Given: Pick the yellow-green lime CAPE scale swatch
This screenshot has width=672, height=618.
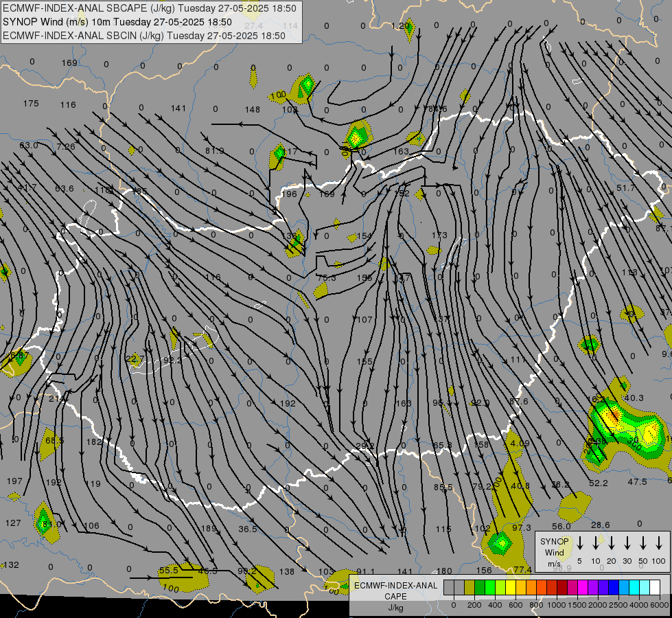Looking at the screenshot, I should pos(500,588).
